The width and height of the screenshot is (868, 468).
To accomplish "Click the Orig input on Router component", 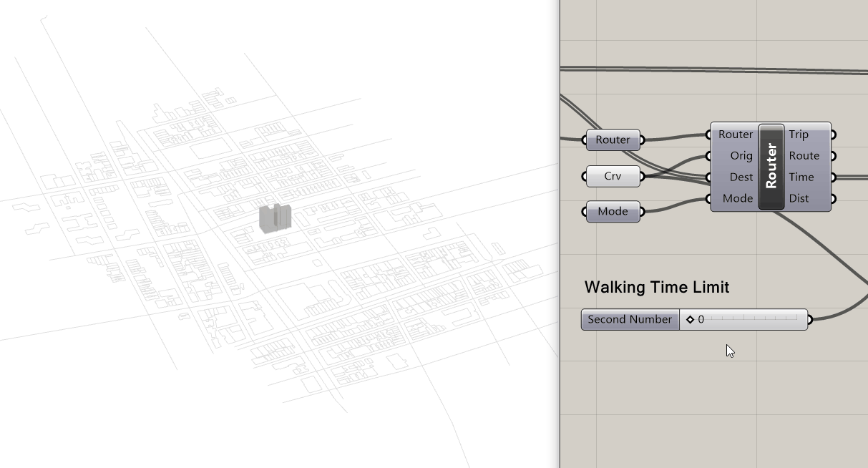I will (x=741, y=156).
